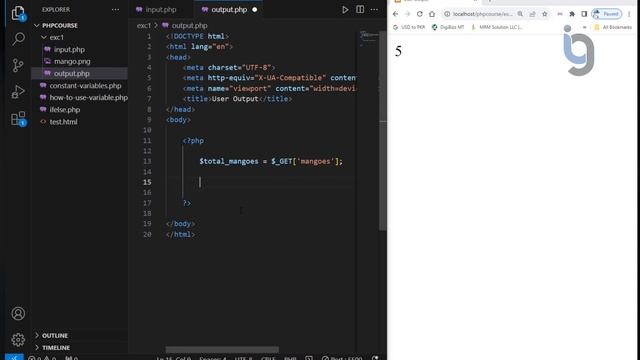Click the User Output title text line

click(235, 99)
